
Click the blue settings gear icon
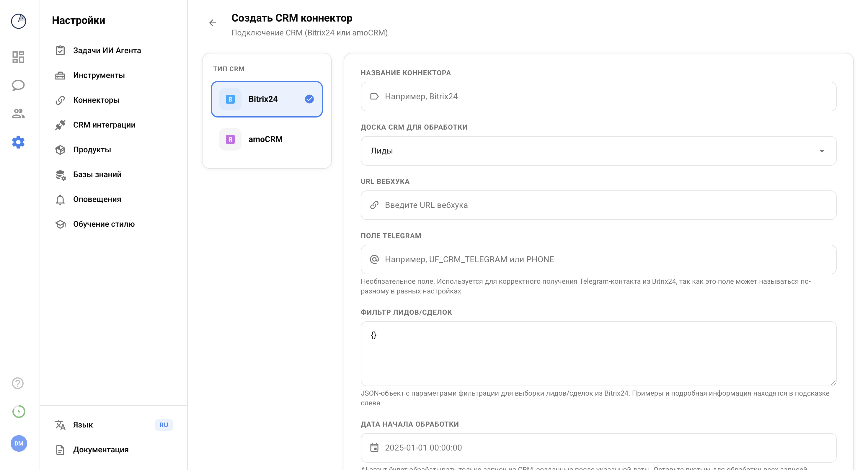click(x=18, y=142)
